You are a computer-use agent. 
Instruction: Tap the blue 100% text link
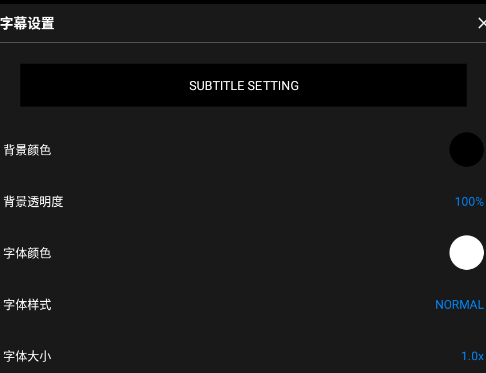[x=469, y=202]
